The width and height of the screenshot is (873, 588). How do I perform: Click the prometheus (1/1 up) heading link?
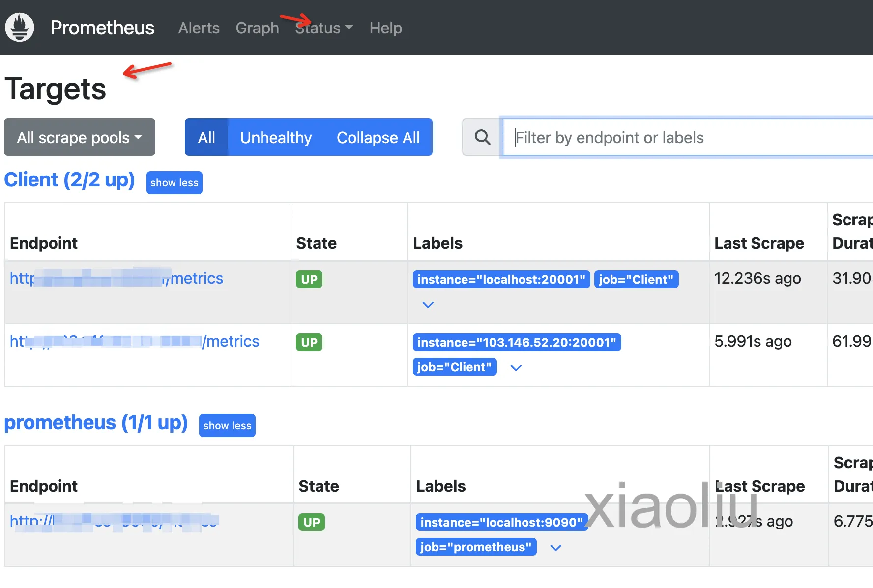coord(96,423)
